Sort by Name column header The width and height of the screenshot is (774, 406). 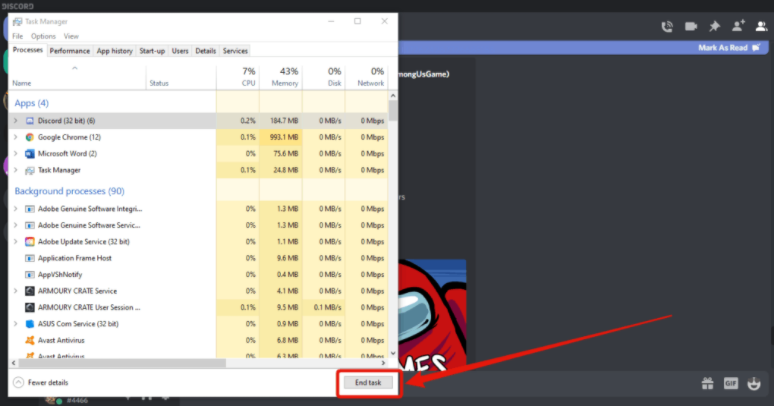pos(77,78)
